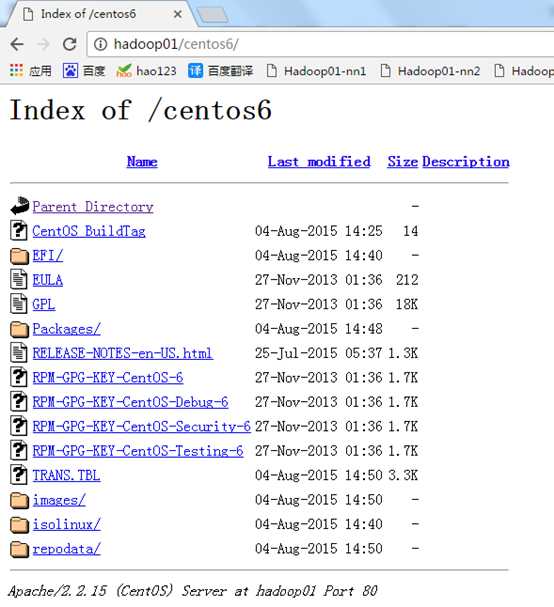Click the Apache/2.2.15 server footer text
554x607 pixels.
pyautogui.click(x=193, y=591)
